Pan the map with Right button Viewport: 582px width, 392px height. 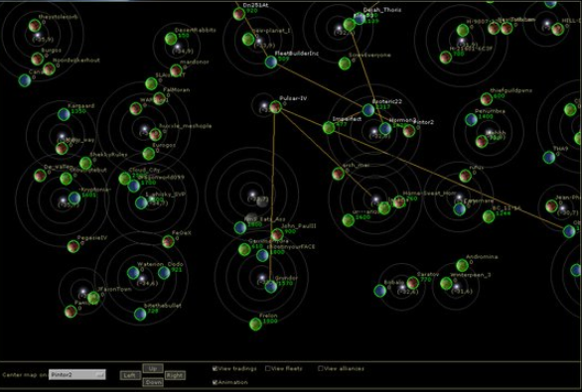[x=175, y=375]
